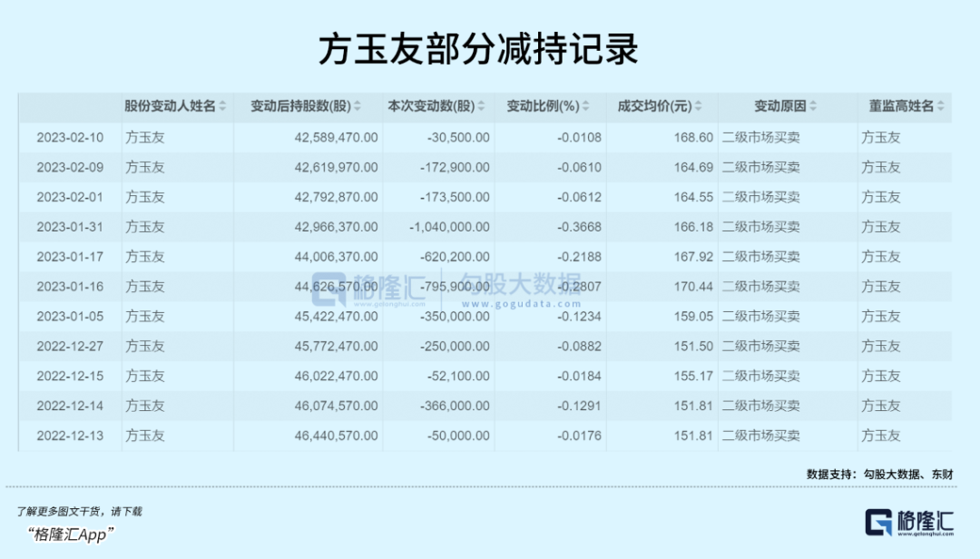The width and height of the screenshot is (980, 559).
Task: Select the date cell 2023-02-01
Action: (x=70, y=197)
